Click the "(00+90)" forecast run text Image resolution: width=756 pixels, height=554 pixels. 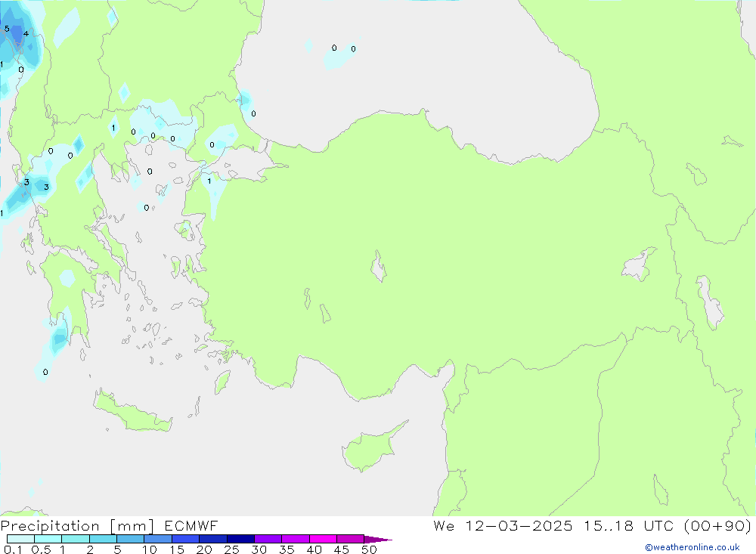point(717,526)
